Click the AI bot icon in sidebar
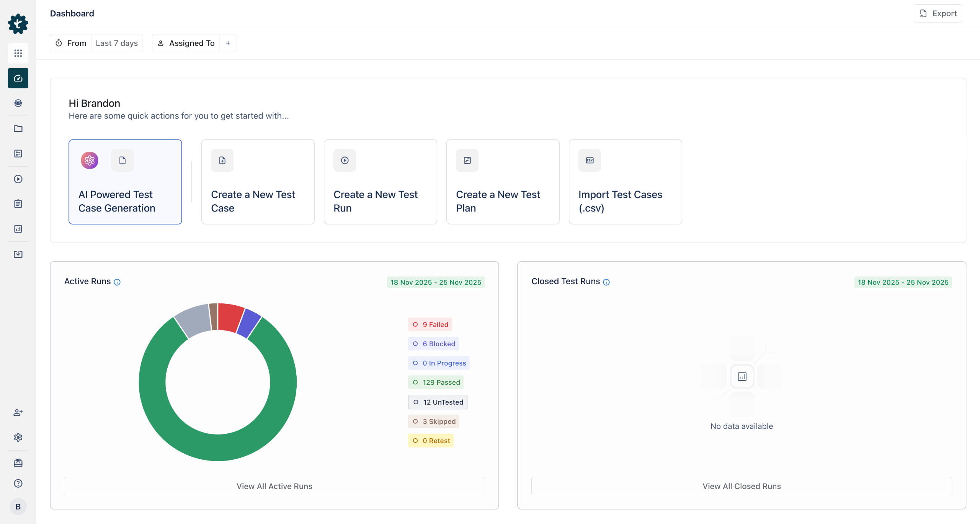 [18, 103]
